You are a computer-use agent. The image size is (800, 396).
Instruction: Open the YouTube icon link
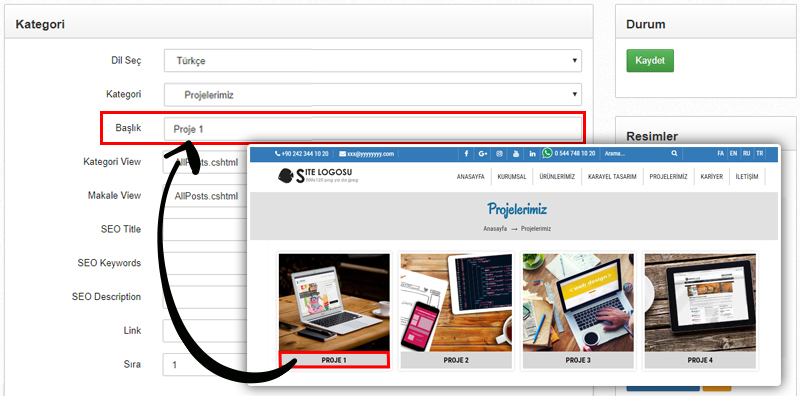click(x=516, y=154)
